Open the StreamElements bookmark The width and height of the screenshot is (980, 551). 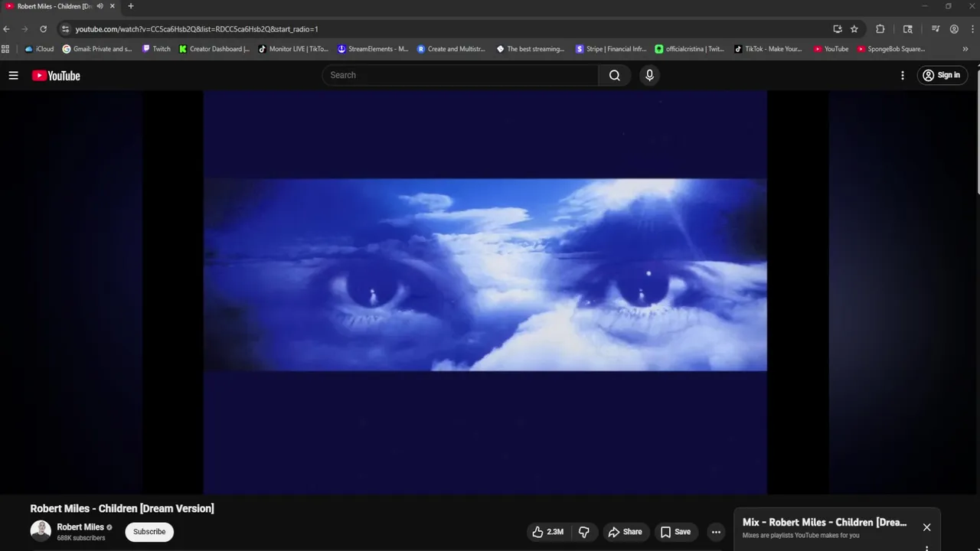374,49
